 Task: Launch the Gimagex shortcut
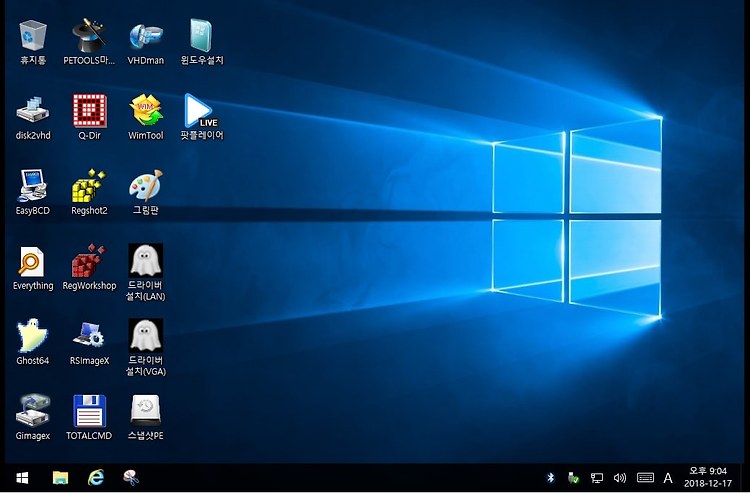[x=33, y=417]
